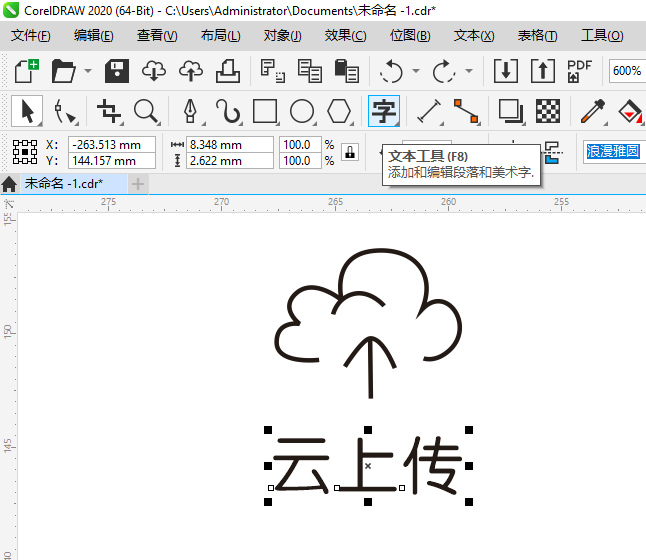Select the Connector tool
646x560 pixels.
point(466,111)
